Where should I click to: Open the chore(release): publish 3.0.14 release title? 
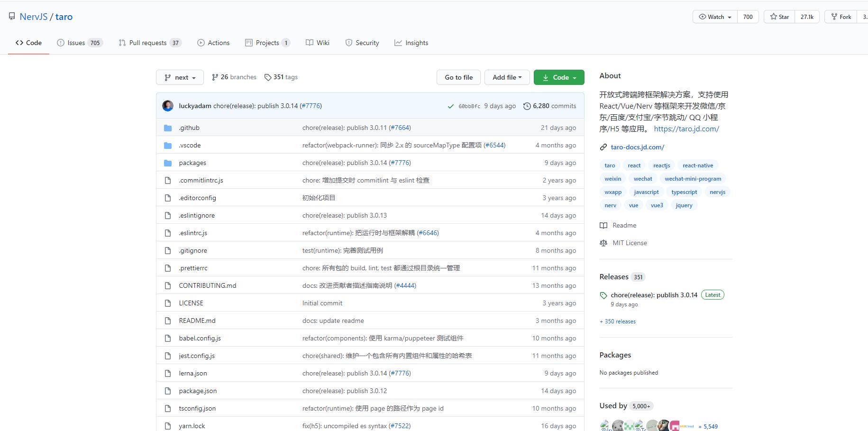[x=654, y=295]
